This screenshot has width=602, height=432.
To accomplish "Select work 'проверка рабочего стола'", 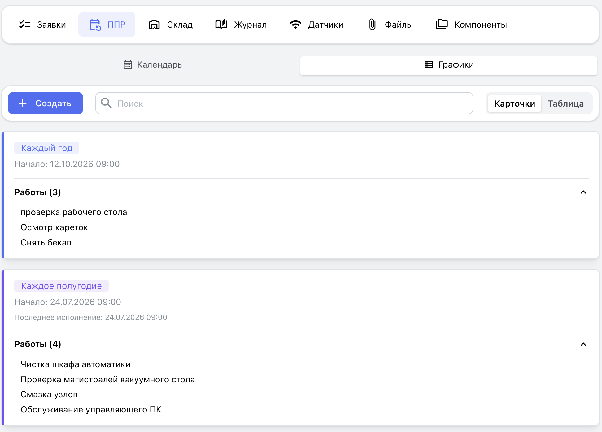I will tap(74, 212).
